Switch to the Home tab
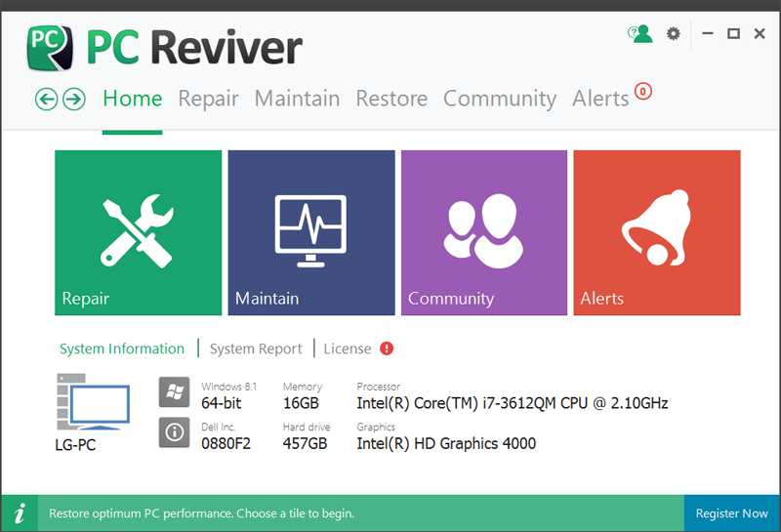Screen dimensions: 781x532 pyautogui.click(x=133, y=99)
